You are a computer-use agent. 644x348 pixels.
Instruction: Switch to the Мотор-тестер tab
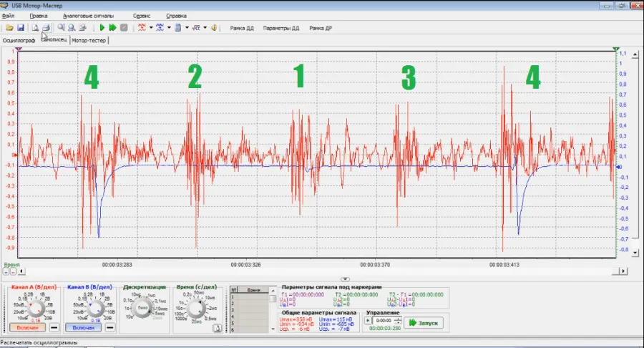pyautogui.click(x=89, y=40)
